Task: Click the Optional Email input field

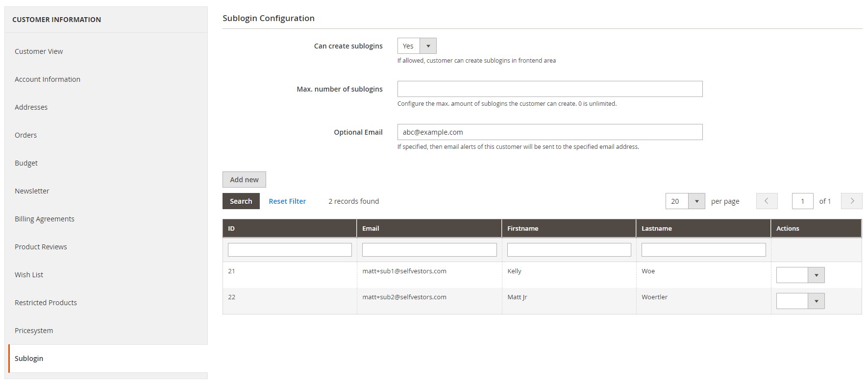Action: [x=550, y=132]
